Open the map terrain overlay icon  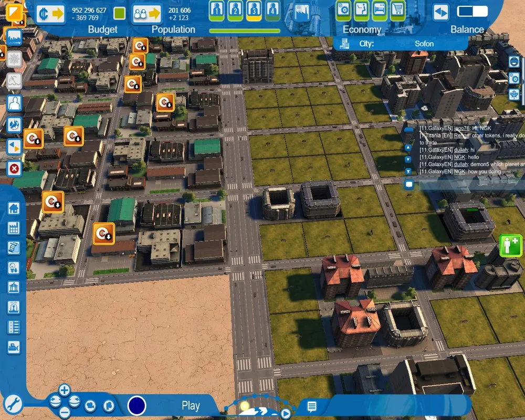[x=14, y=81]
